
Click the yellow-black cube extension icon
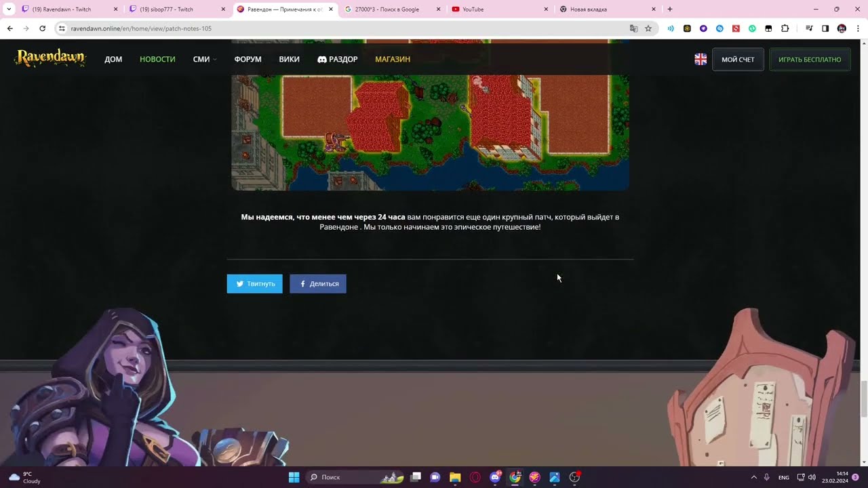687,28
